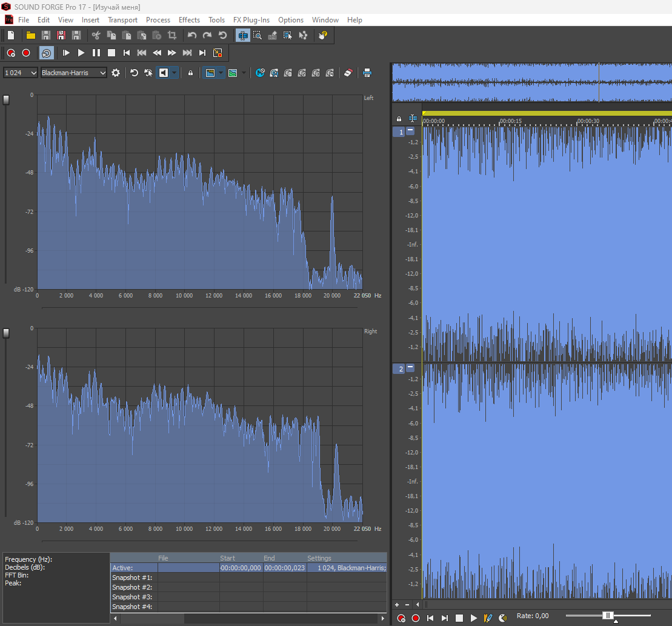Open the FX Plug-Ins menu
672x626 pixels.
click(251, 20)
